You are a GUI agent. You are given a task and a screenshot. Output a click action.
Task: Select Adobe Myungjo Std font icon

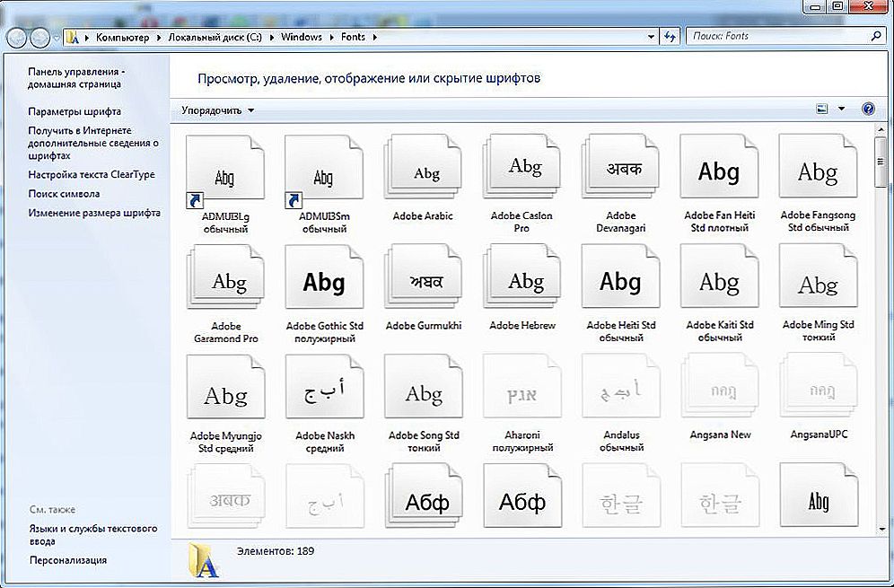click(x=225, y=388)
